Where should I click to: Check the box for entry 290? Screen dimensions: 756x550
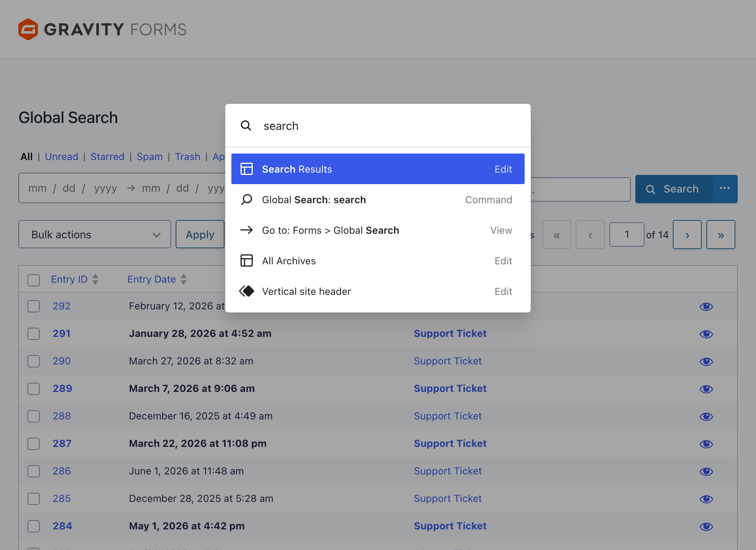coord(34,361)
